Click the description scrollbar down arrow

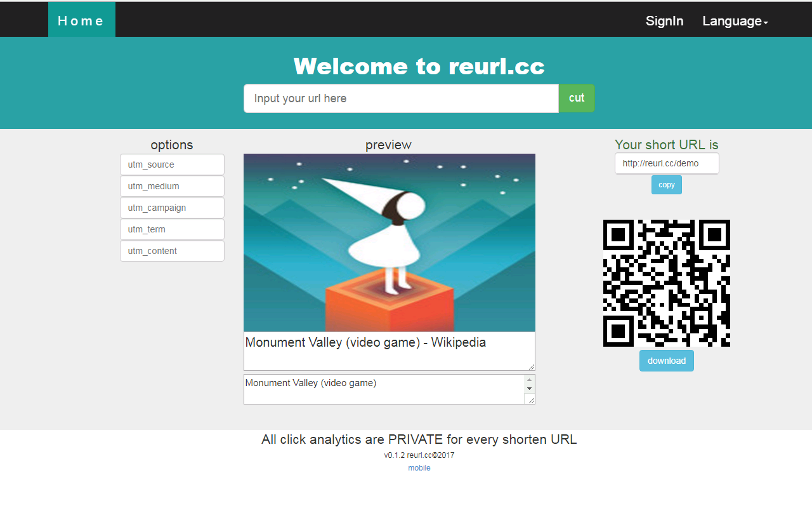point(530,388)
